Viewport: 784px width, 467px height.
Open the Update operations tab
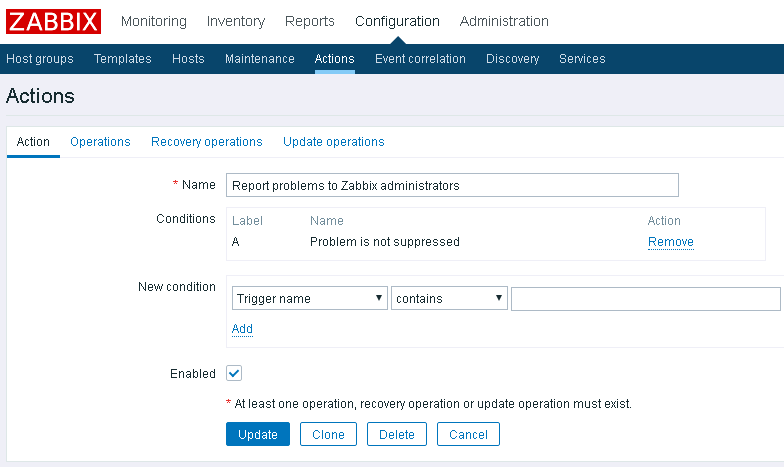point(333,142)
